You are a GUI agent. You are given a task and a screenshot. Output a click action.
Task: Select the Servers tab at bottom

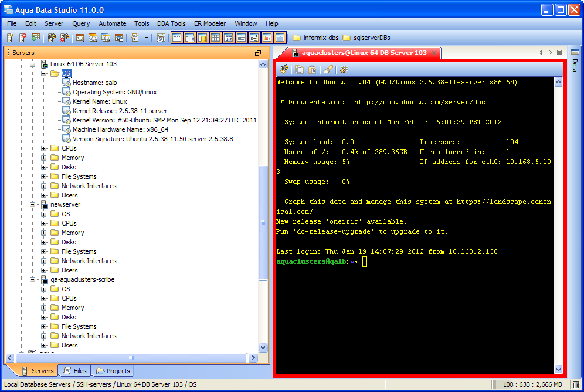pos(38,371)
